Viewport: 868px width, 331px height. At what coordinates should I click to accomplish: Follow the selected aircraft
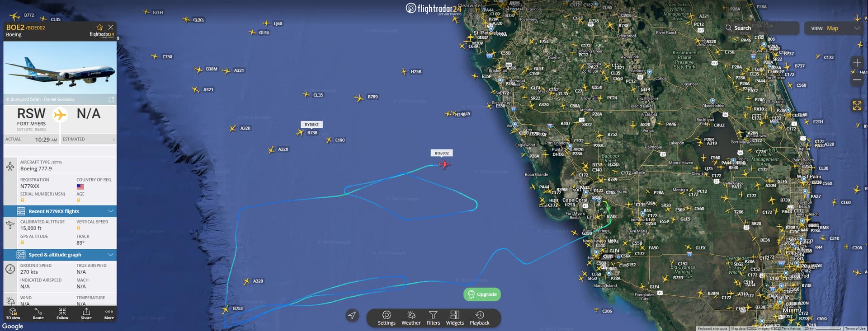point(62,314)
